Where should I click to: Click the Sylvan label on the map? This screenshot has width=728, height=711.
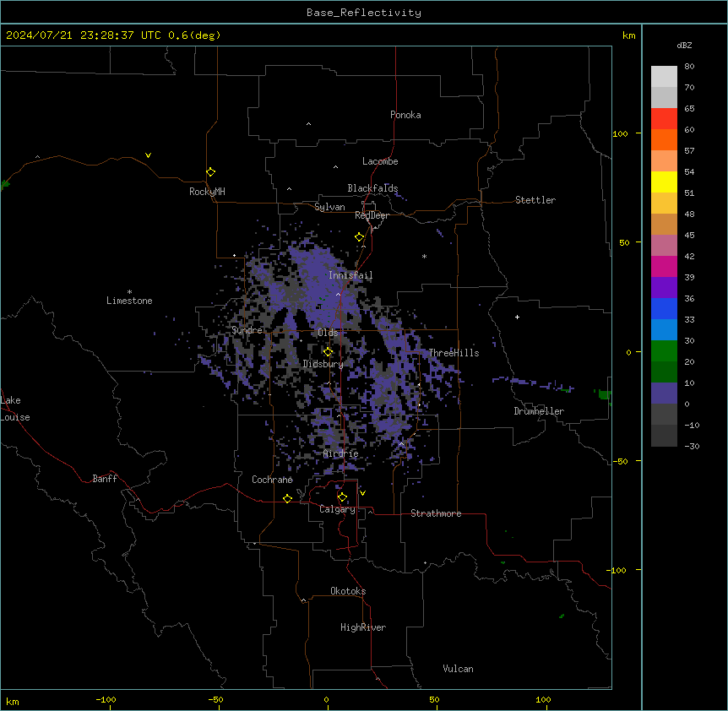click(329, 207)
